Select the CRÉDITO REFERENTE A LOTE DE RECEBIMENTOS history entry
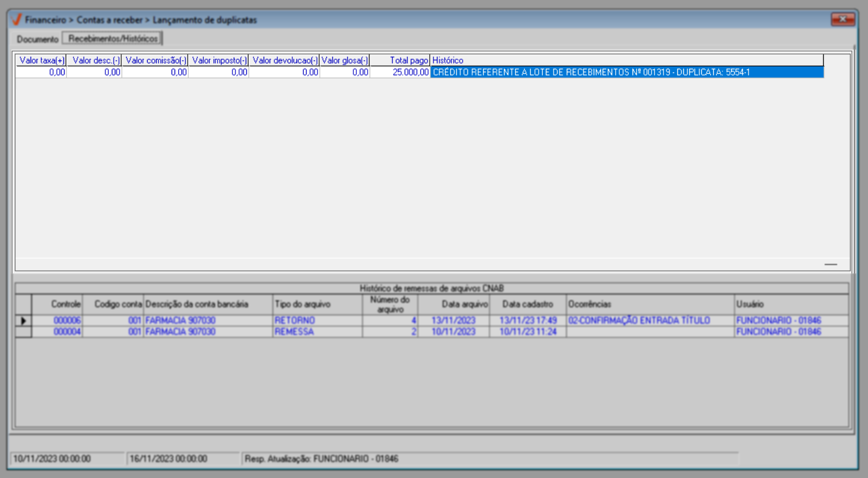Viewport: 868px width, 478px height. pos(627,72)
